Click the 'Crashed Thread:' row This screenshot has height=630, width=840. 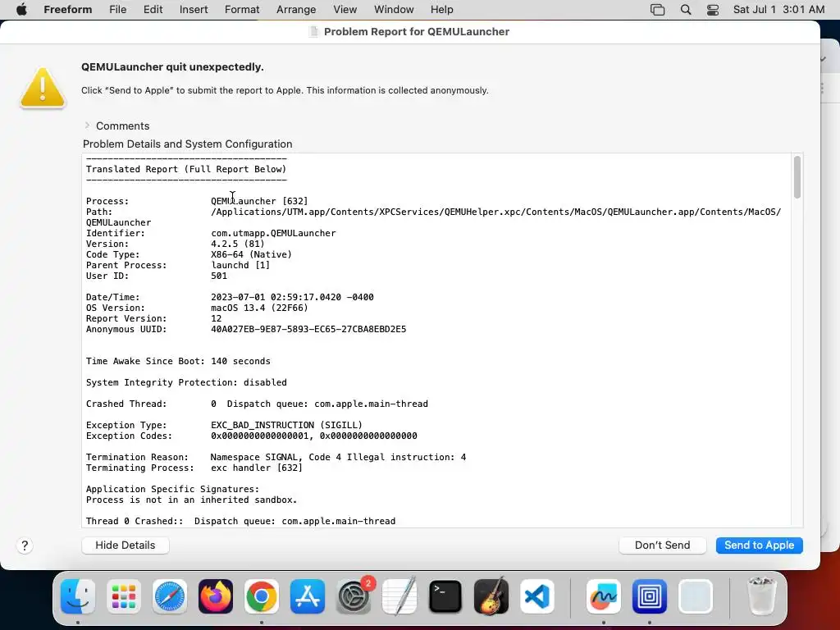click(x=257, y=404)
